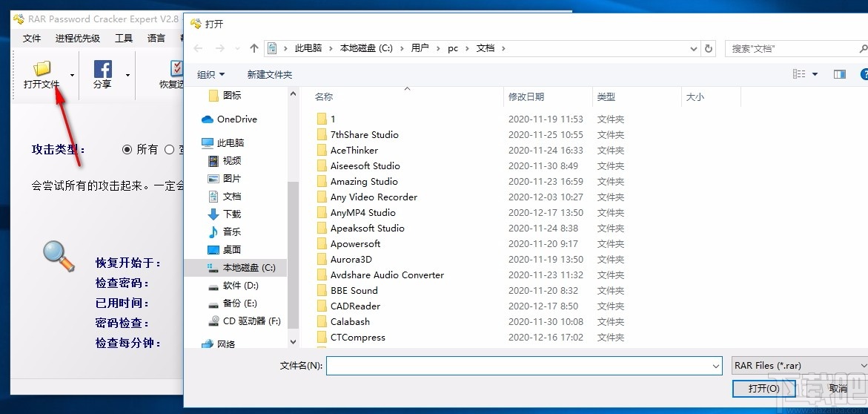Viewport: 868px width, 414px height.
Task: Select OneDrive in the navigation pane
Action: coord(229,119)
